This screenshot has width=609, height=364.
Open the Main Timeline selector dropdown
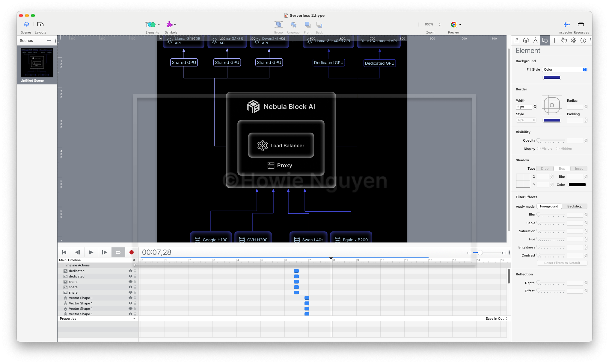click(97, 260)
